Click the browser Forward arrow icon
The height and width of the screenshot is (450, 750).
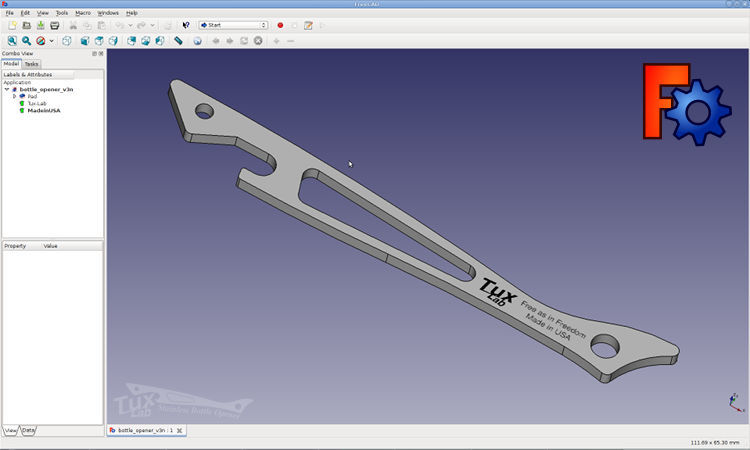(230, 41)
